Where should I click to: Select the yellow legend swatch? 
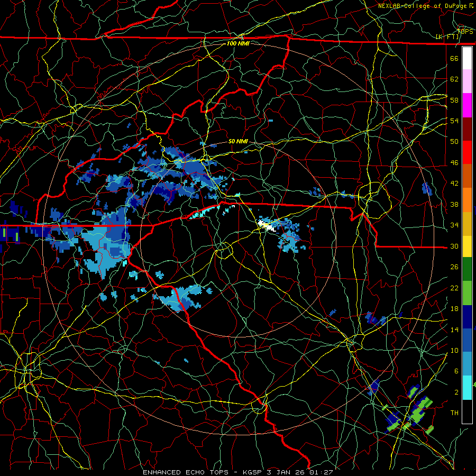tap(467, 246)
